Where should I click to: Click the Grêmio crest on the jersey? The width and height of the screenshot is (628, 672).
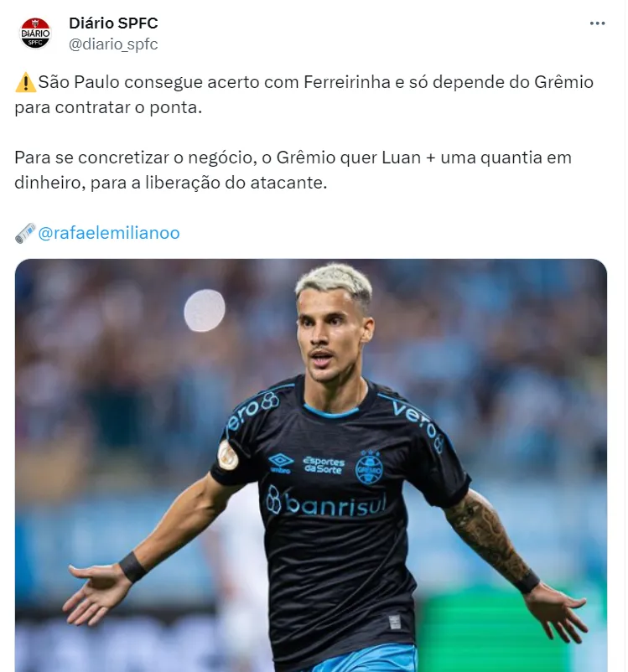(369, 468)
